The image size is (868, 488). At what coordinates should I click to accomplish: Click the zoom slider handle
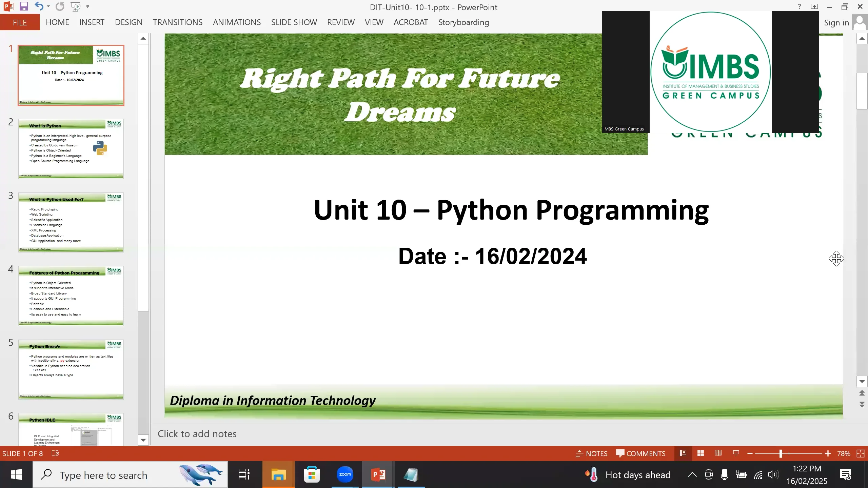click(781, 453)
